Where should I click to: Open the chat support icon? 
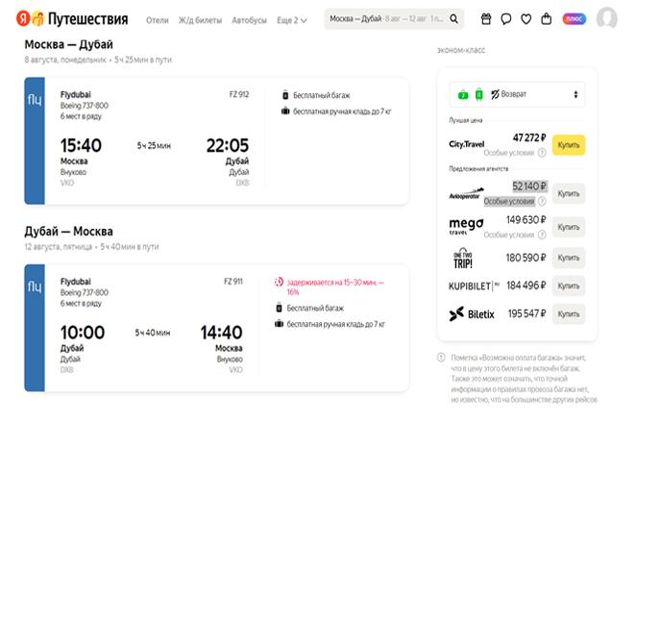pos(506,19)
